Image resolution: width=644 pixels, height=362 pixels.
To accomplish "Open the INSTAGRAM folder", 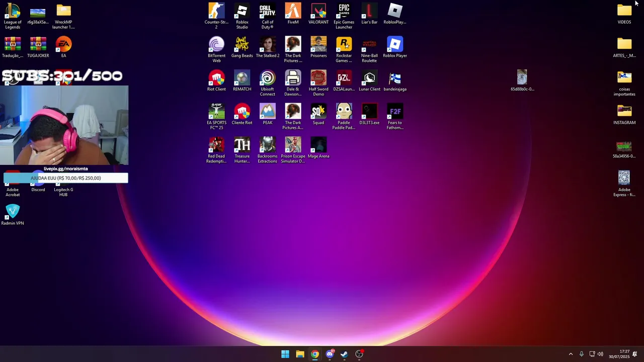I will tap(624, 114).
